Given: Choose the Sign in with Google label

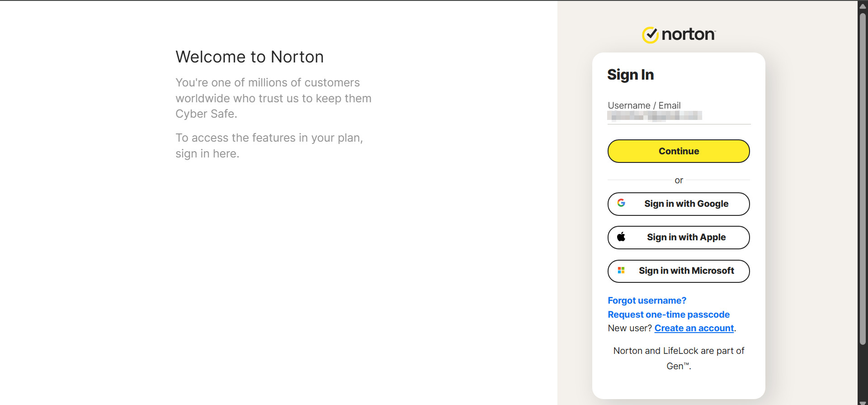Looking at the screenshot, I should [x=686, y=204].
